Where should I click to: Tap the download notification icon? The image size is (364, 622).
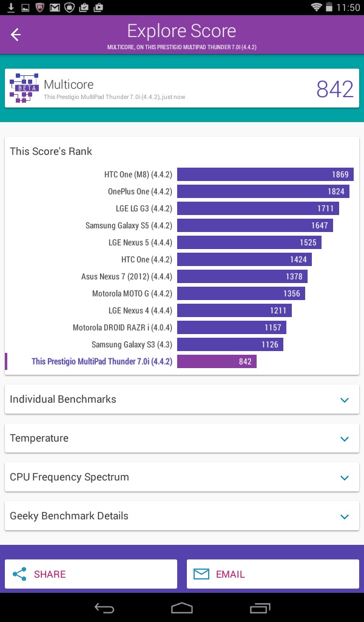click(11, 7)
